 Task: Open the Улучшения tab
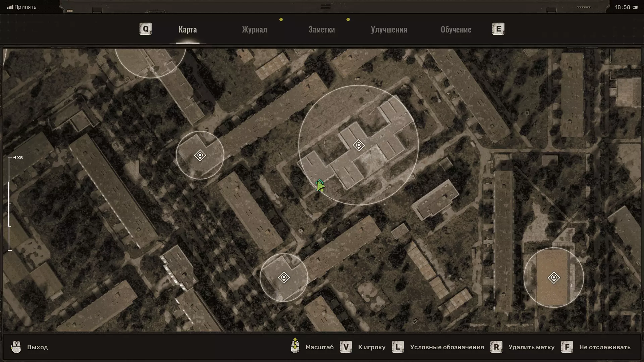coord(389,29)
